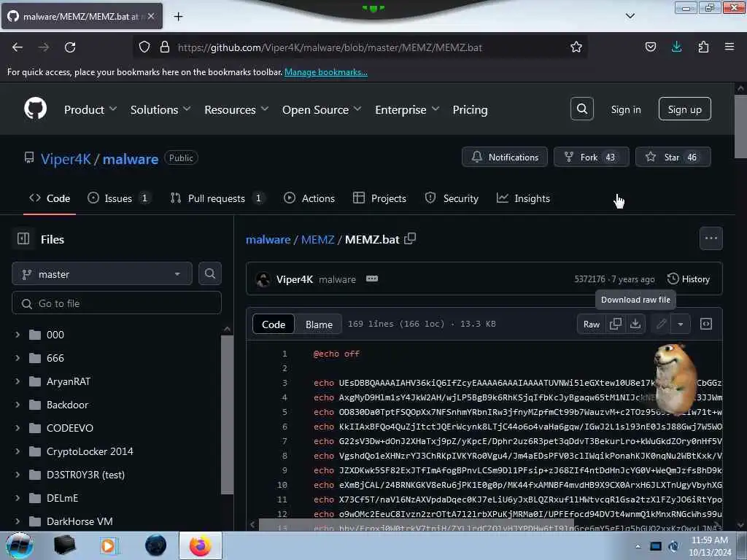Open the Issues tab
Screen dimensions: 747x560
pyautogui.click(x=119, y=198)
